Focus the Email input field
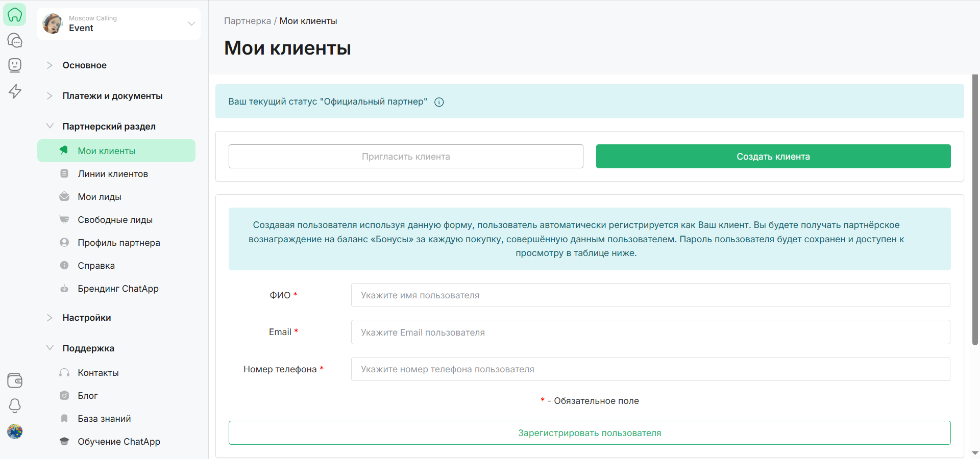The image size is (980, 459). 650,333
